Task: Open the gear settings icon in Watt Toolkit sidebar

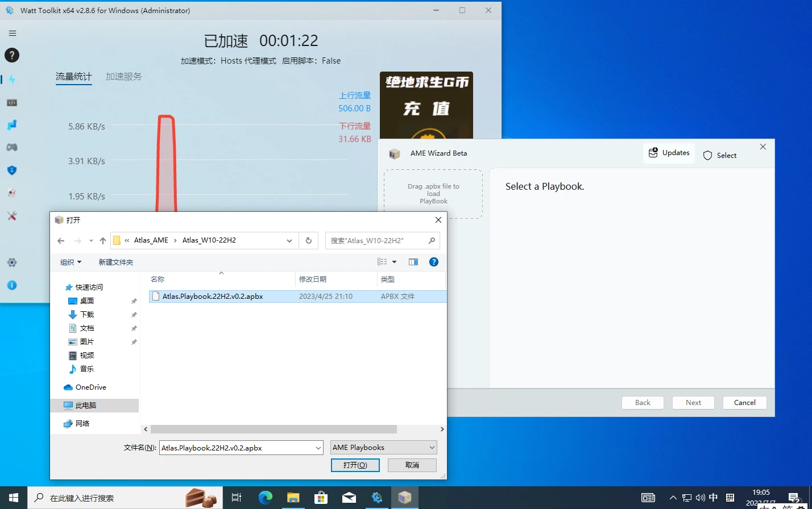Action: coord(12,262)
